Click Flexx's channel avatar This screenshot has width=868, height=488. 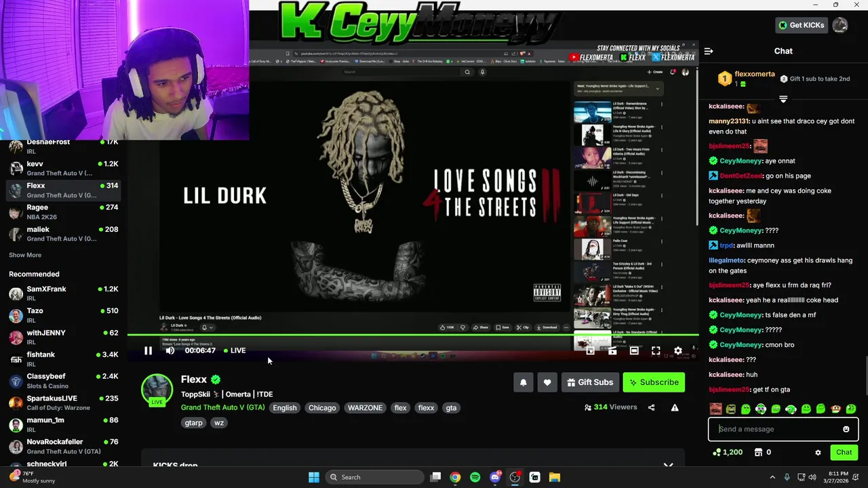[157, 390]
